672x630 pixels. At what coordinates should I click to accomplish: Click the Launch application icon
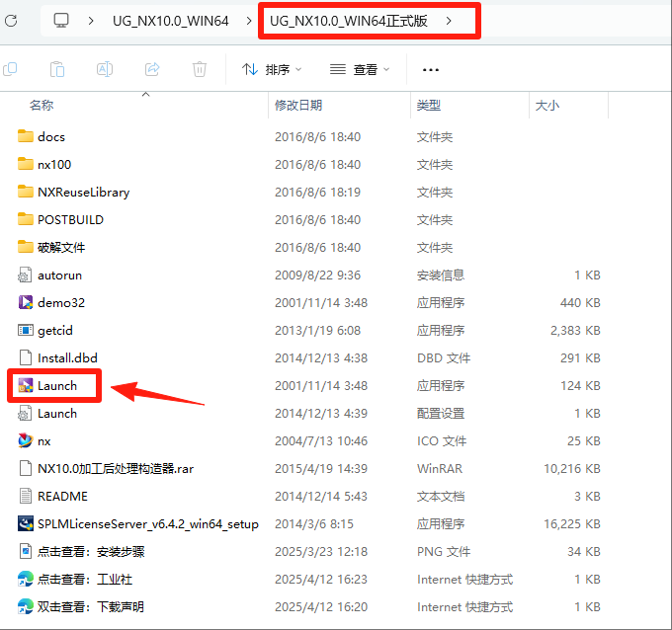26,385
